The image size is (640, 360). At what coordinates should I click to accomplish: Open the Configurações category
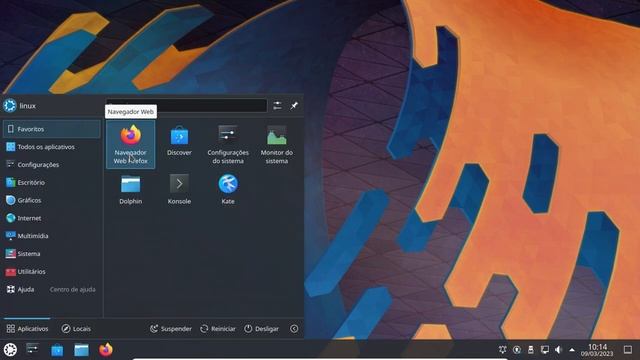51,164
